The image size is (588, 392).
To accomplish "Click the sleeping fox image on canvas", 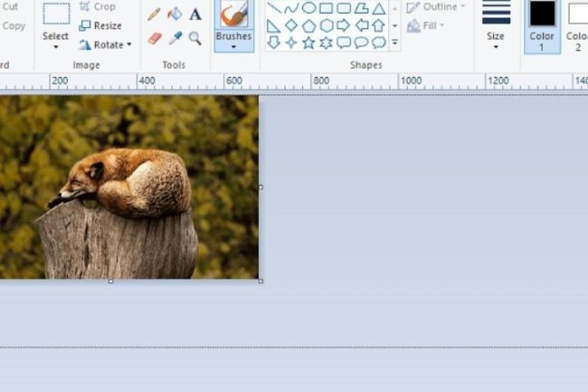I will (x=127, y=186).
